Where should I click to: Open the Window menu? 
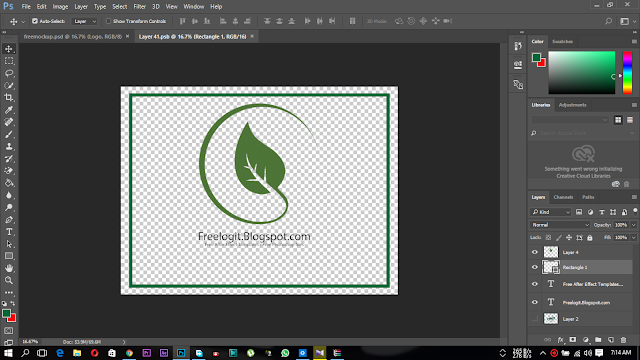click(193, 7)
